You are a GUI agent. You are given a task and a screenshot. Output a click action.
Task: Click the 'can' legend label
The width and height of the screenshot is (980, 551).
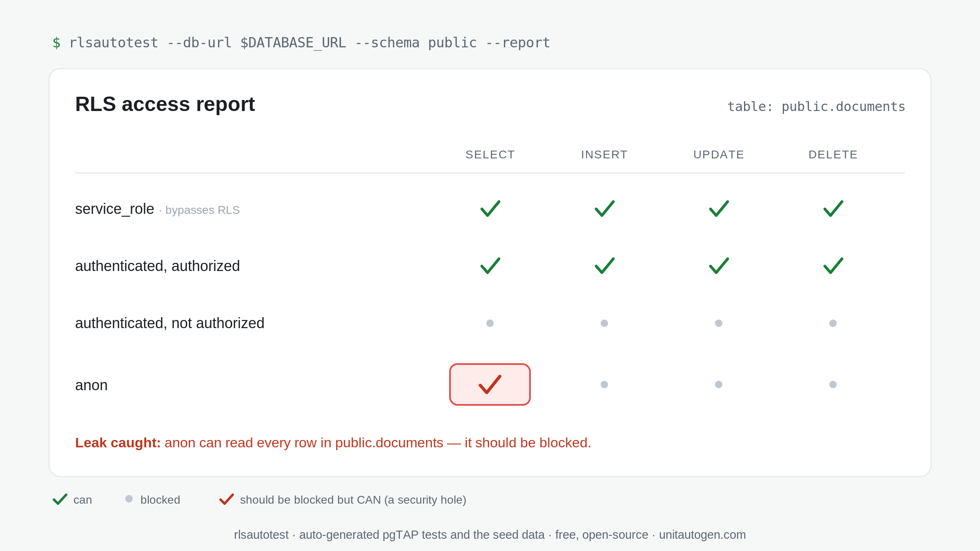coord(82,500)
